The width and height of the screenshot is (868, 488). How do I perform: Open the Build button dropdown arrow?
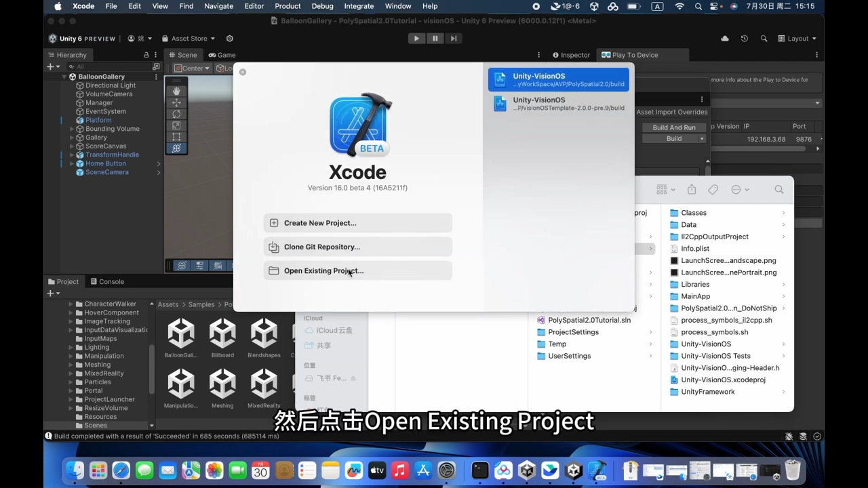click(x=702, y=138)
